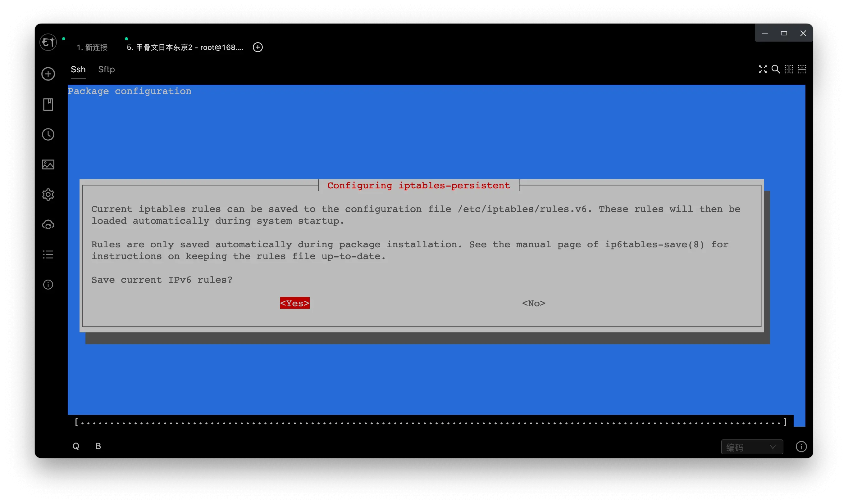Open the bookmarks icon in sidebar
The height and width of the screenshot is (504, 848).
pyautogui.click(x=48, y=104)
